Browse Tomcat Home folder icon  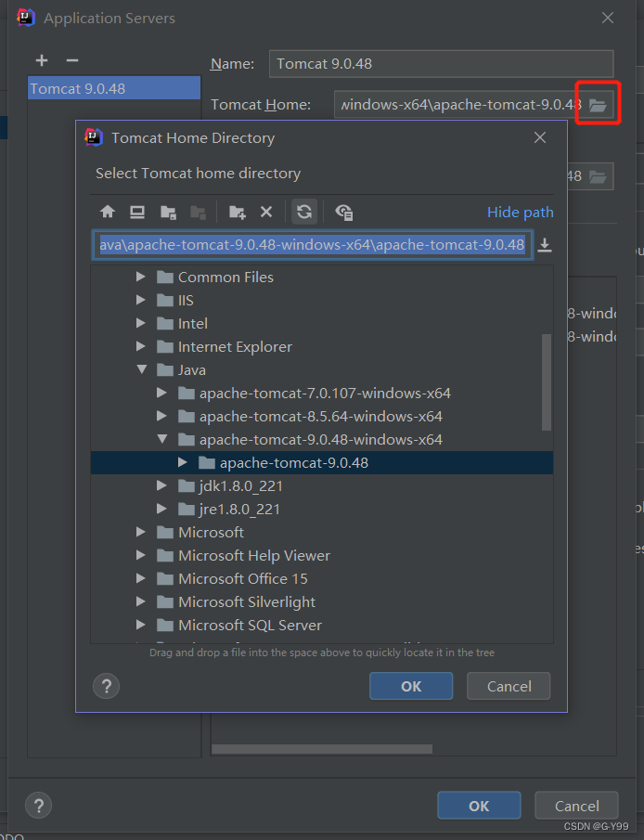pos(598,105)
